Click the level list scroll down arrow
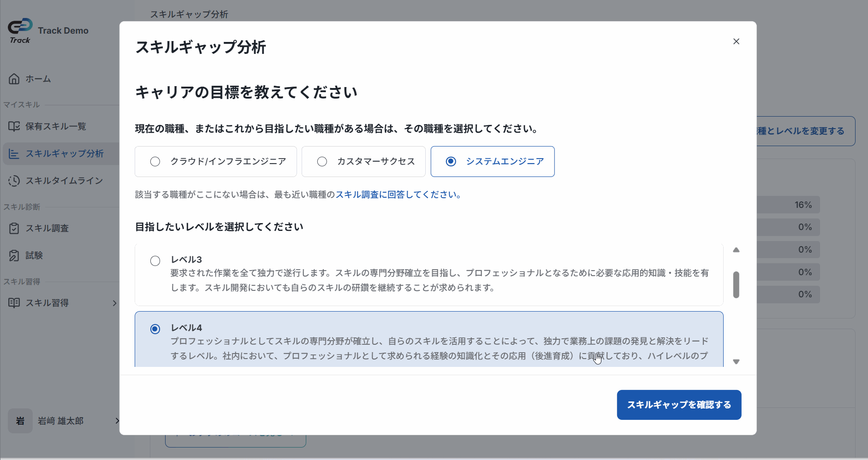Viewport: 868px width, 460px height. pos(736,362)
